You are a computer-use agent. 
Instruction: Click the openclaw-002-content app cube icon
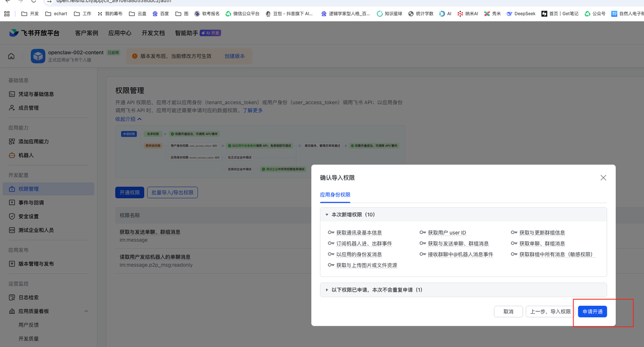(38, 56)
